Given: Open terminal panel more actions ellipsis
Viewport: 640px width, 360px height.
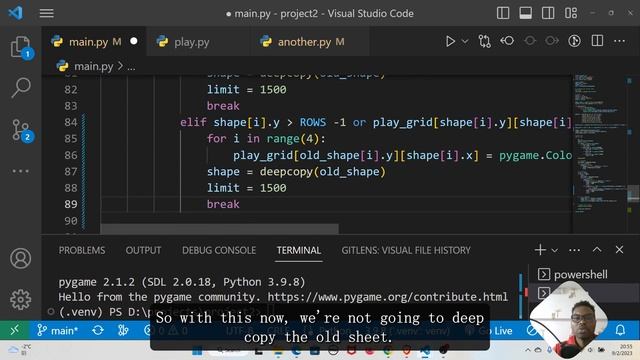Looking at the screenshot, I should pos(574,250).
